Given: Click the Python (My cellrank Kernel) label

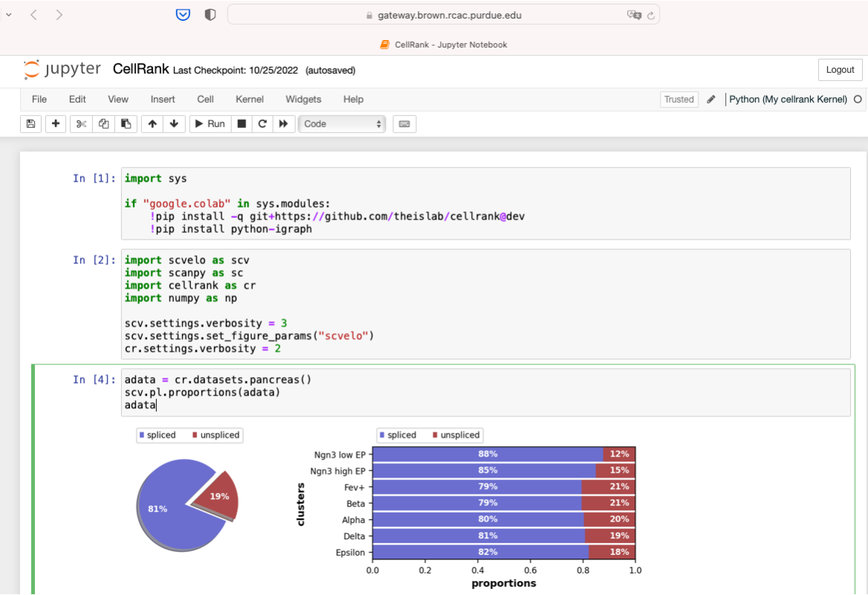Looking at the screenshot, I should pos(788,99).
